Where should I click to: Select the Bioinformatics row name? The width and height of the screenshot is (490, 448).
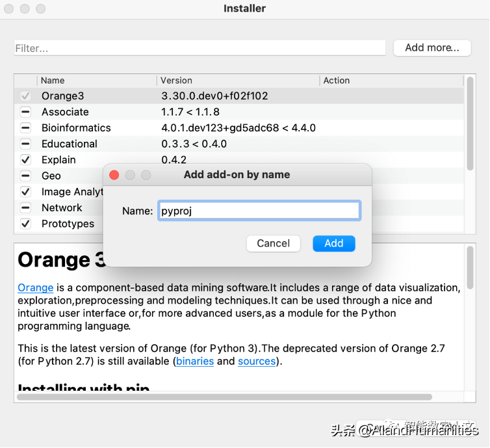(76, 127)
